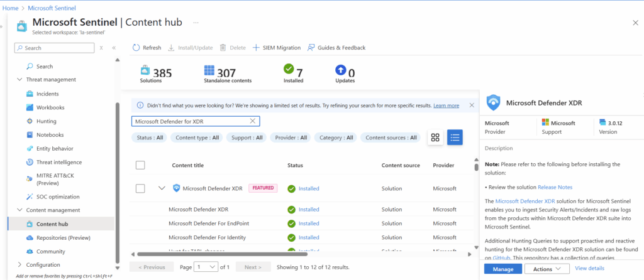Open the Actions dropdown button

pyautogui.click(x=547, y=269)
